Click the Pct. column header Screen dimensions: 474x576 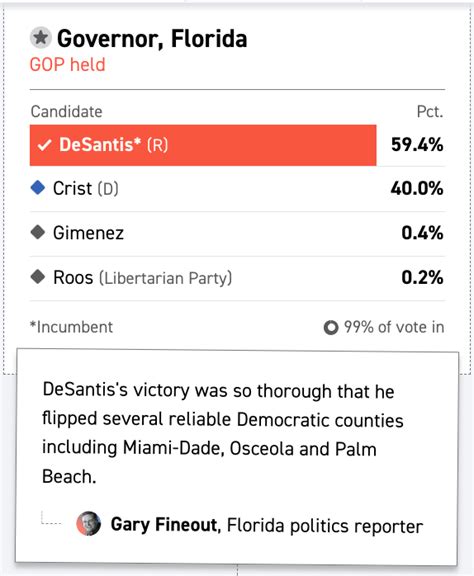click(x=430, y=112)
